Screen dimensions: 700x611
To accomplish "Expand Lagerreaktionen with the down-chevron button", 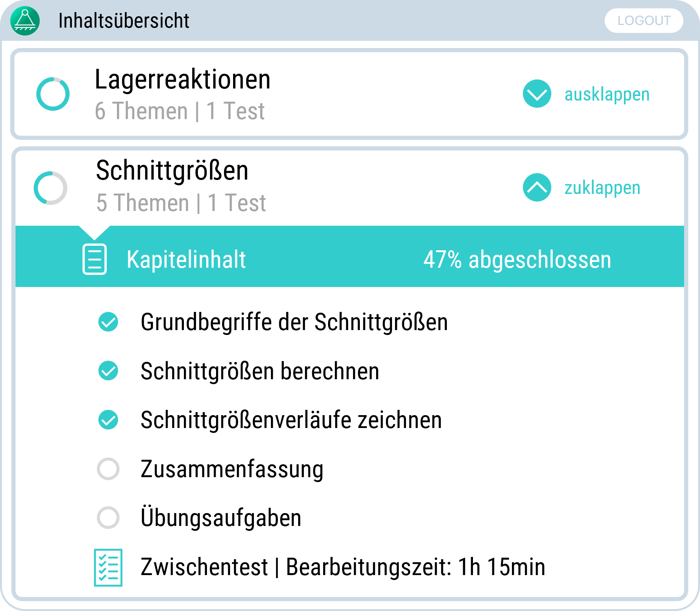I will [537, 94].
